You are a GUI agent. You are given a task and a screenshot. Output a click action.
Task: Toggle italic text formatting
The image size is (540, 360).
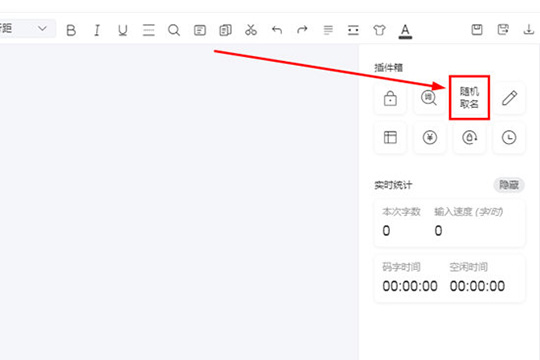coord(97,30)
